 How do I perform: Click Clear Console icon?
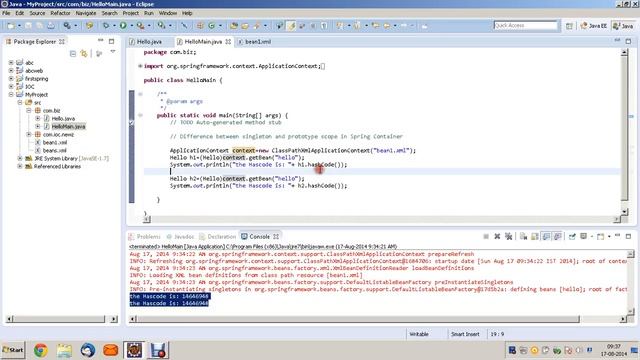tap(523, 236)
